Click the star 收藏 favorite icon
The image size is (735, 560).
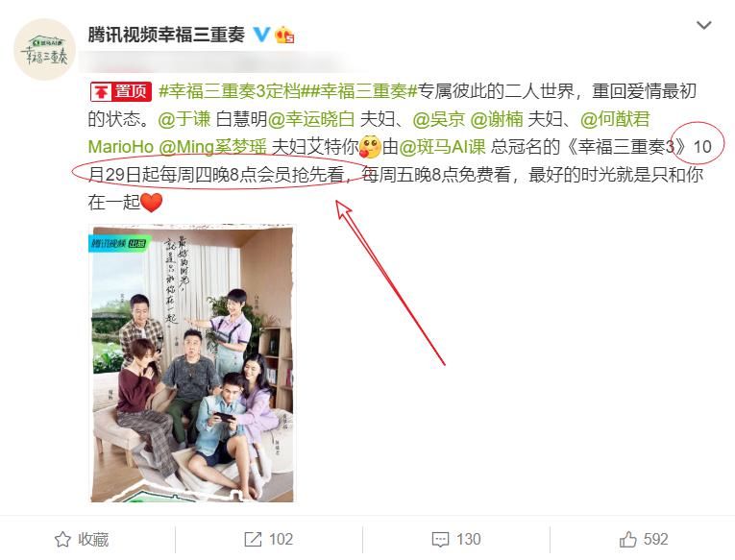tap(62, 540)
